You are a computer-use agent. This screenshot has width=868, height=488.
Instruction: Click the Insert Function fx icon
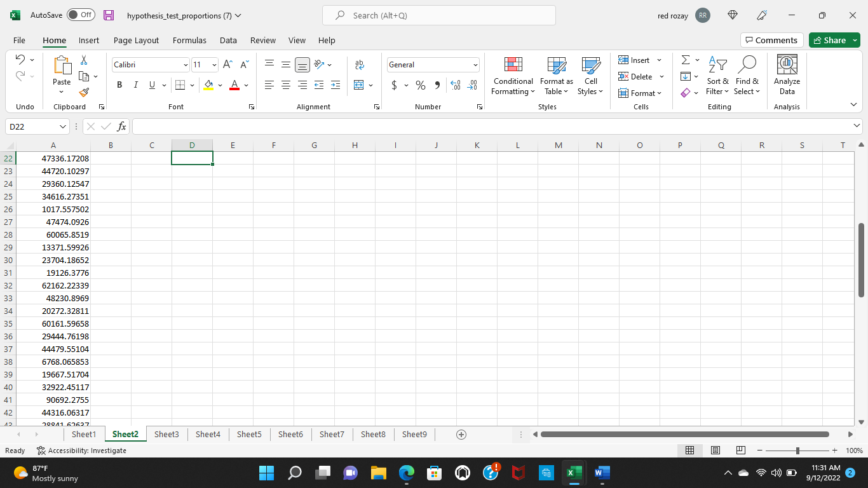point(121,126)
